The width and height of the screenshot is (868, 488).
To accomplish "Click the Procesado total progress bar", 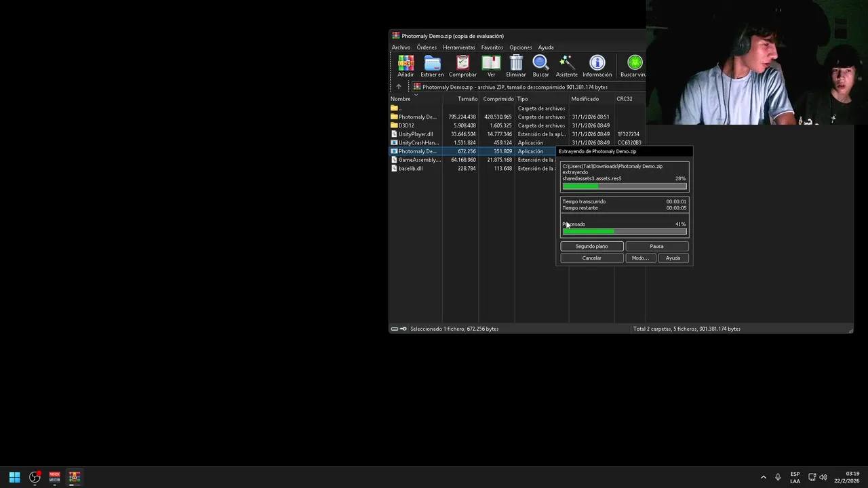I will (625, 232).
